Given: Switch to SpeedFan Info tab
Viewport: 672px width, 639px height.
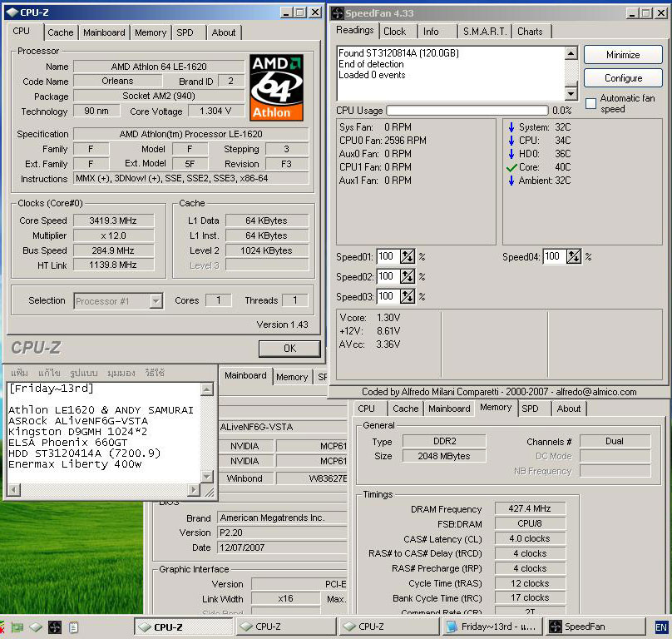Looking at the screenshot, I should (x=431, y=32).
